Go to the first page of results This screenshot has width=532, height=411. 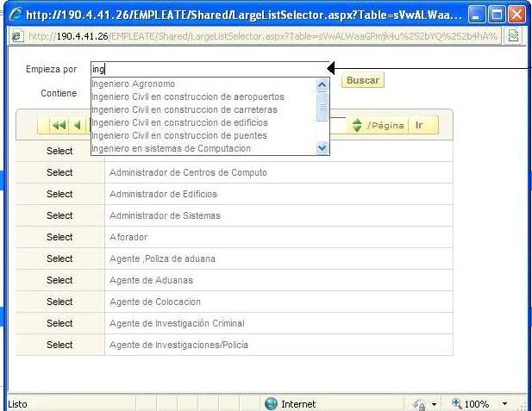[59, 126]
